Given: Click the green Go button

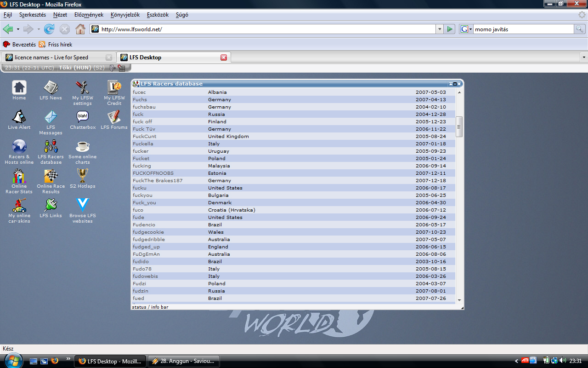Looking at the screenshot, I should (450, 29).
